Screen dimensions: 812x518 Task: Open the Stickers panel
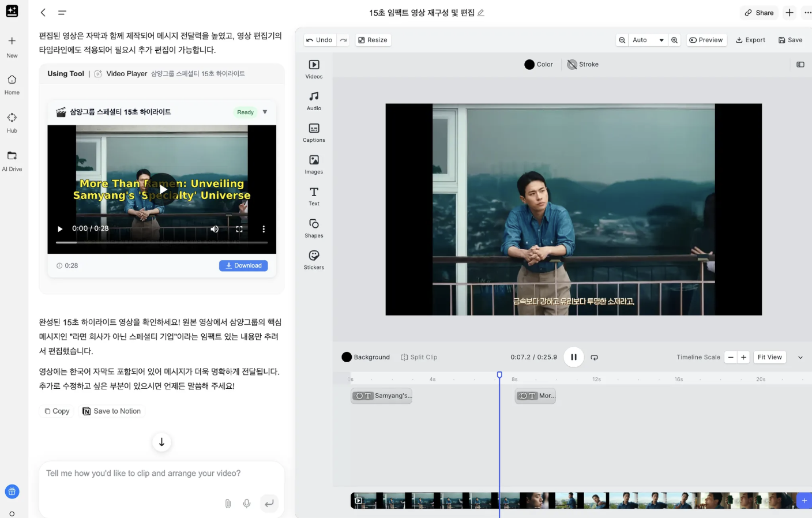[314, 260]
